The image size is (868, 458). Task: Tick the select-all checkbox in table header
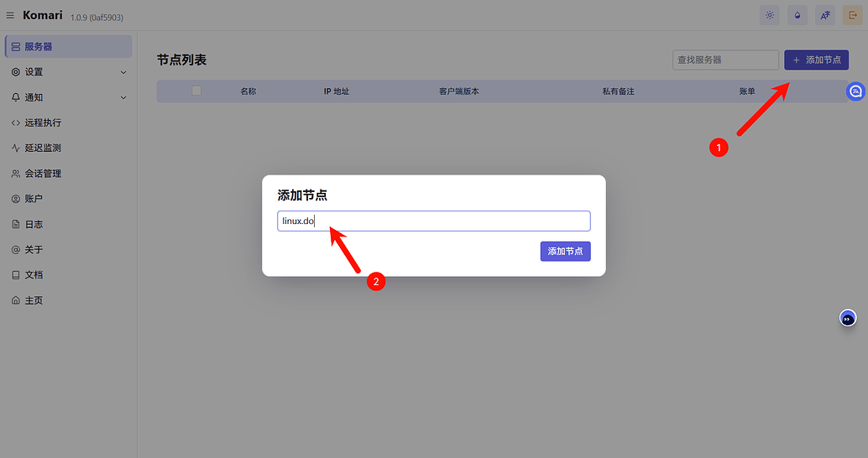pos(196,91)
